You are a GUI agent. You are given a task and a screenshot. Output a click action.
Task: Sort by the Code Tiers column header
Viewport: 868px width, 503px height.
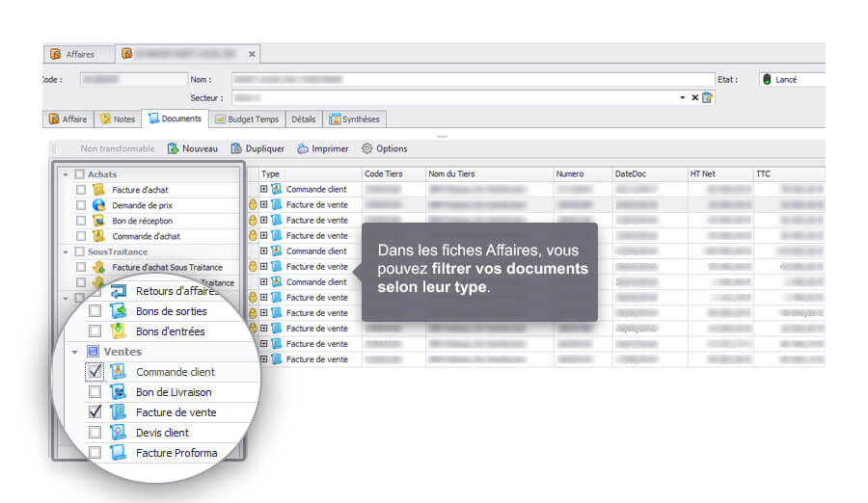tap(393, 173)
